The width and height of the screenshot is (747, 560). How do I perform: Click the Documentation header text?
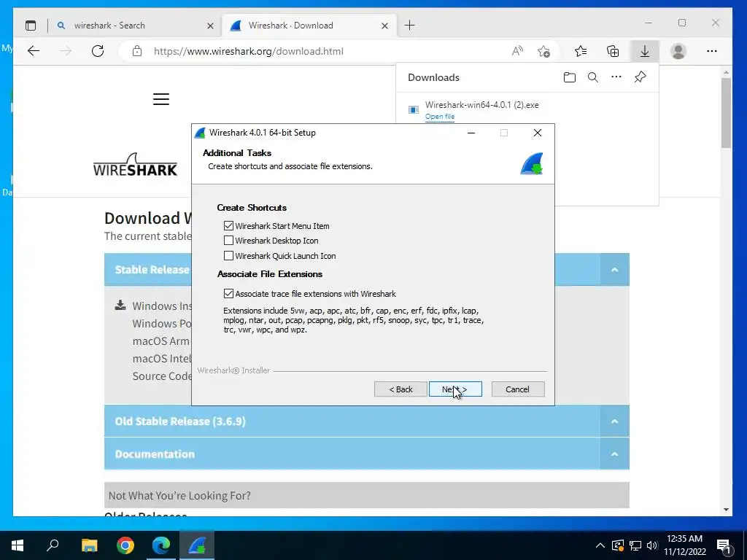coord(155,454)
